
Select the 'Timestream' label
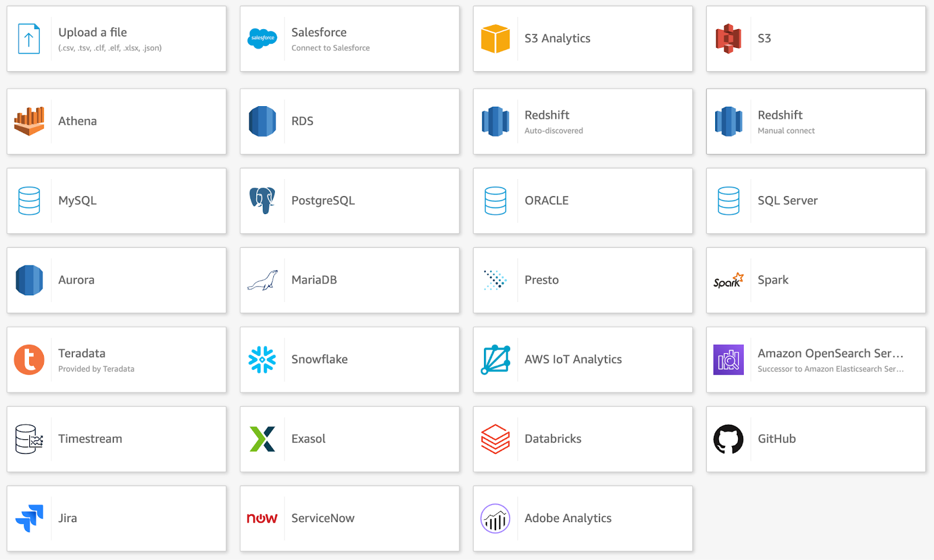pos(90,439)
